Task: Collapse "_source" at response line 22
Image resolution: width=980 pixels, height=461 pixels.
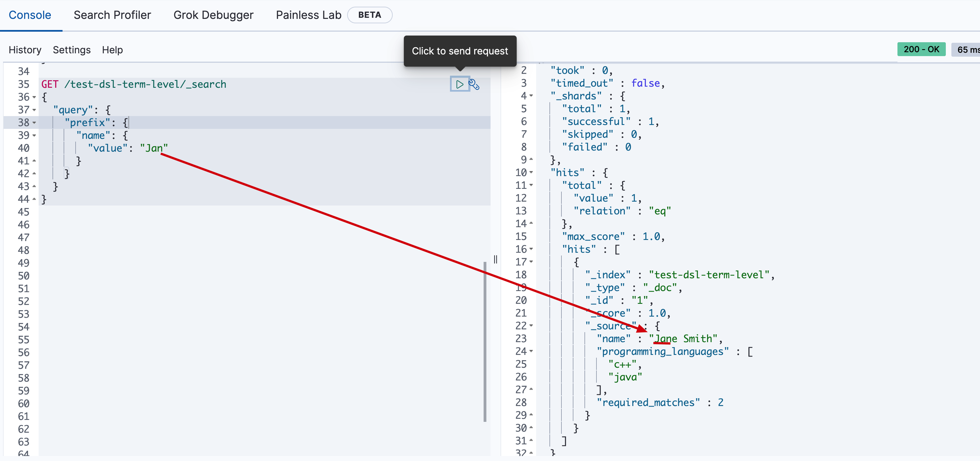Action: (x=531, y=326)
